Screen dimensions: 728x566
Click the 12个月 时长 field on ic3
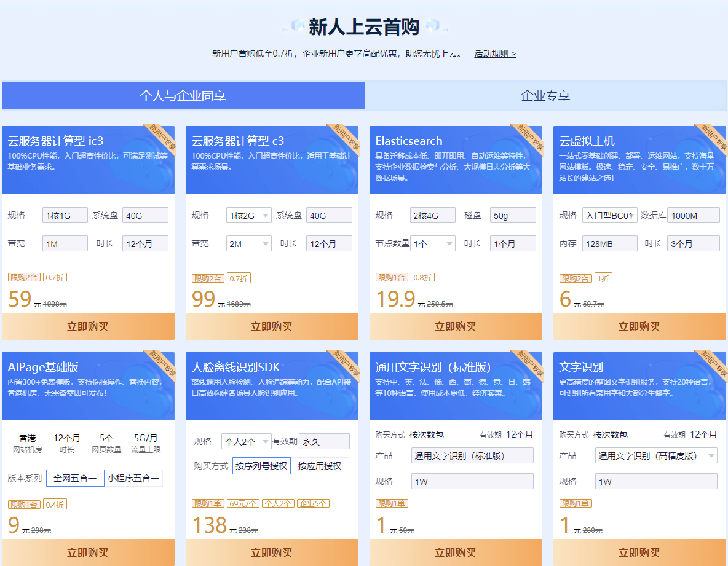tap(145, 243)
